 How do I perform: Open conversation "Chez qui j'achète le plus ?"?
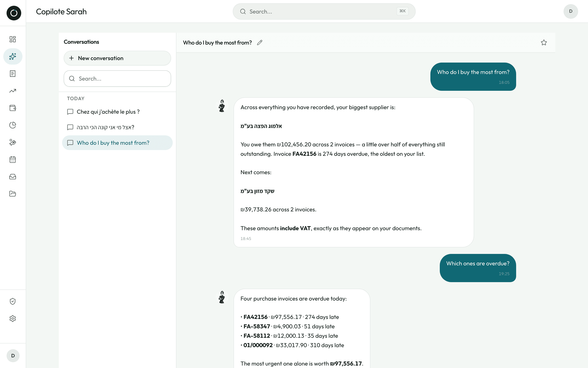tap(117, 112)
